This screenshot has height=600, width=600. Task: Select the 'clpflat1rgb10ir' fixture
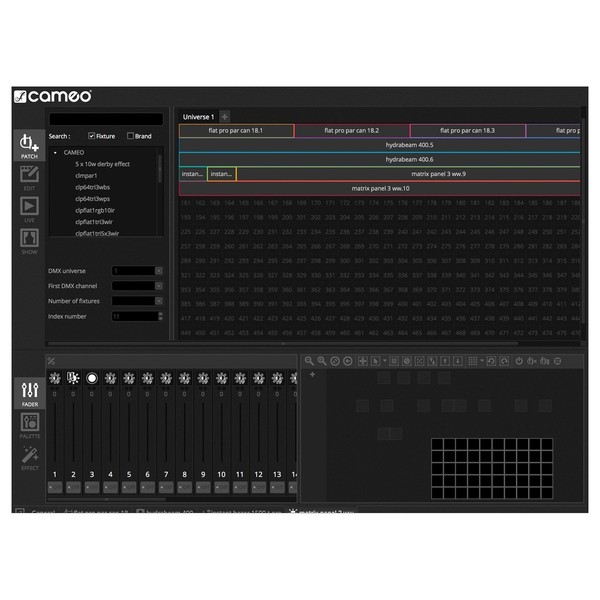coord(95,210)
